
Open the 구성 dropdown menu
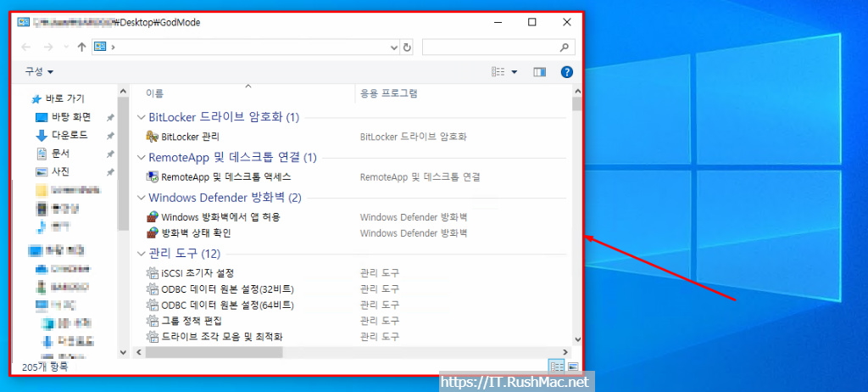pyautogui.click(x=39, y=72)
